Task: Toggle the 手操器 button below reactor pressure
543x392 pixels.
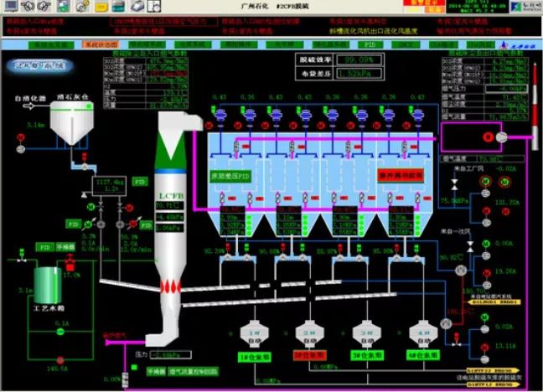Action: point(156,370)
